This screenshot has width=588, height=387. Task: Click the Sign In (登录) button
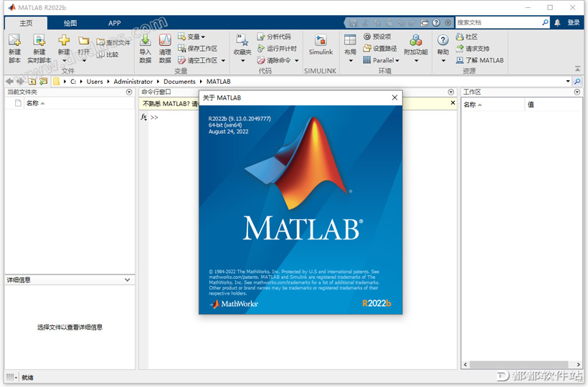[x=574, y=22]
